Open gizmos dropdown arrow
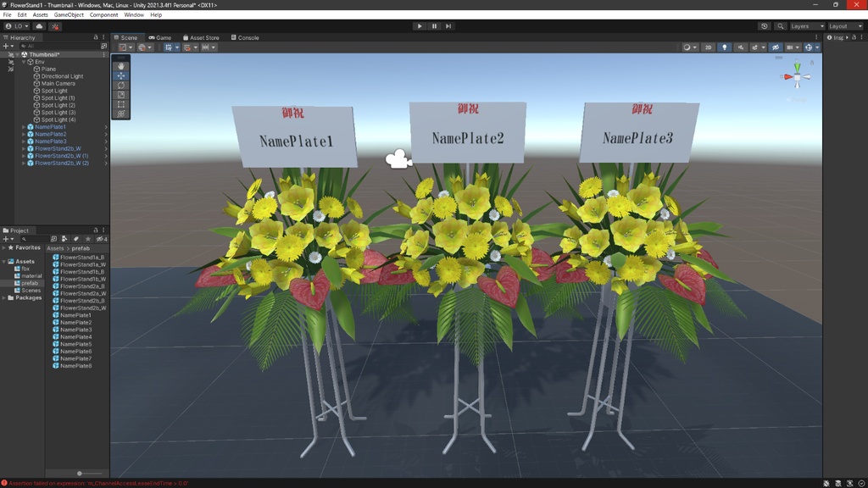The width and height of the screenshot is (868, 488). [x=818, y=47]
